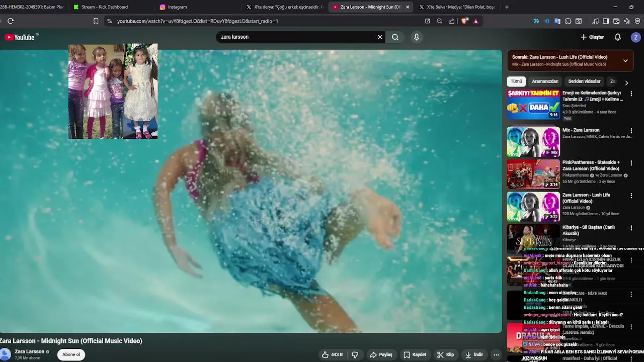The image size is (644, 362).
Task: Open the Brave Wallet icon
Action: 616,21
